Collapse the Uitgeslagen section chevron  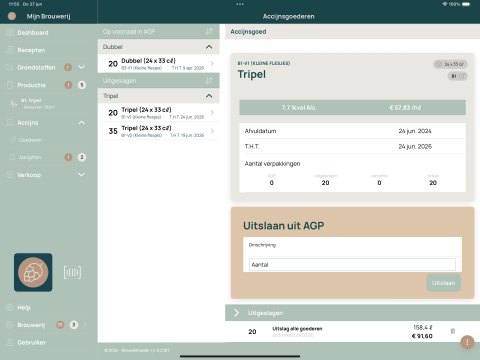tap(237, 313)
